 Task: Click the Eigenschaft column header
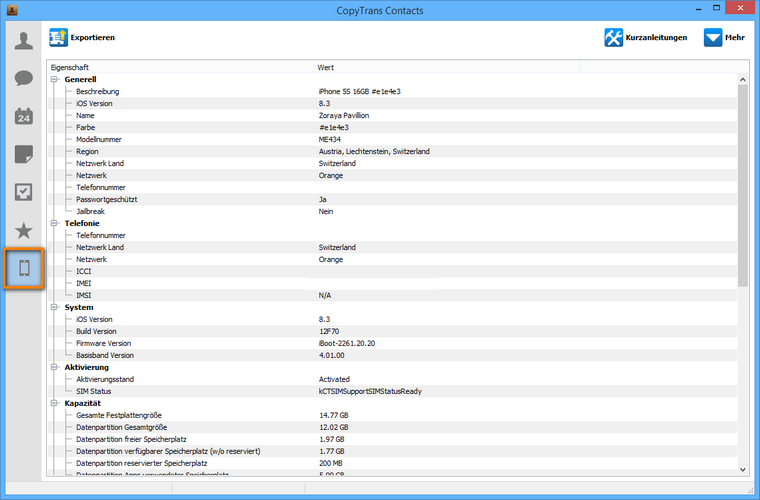tap(180, 67)
